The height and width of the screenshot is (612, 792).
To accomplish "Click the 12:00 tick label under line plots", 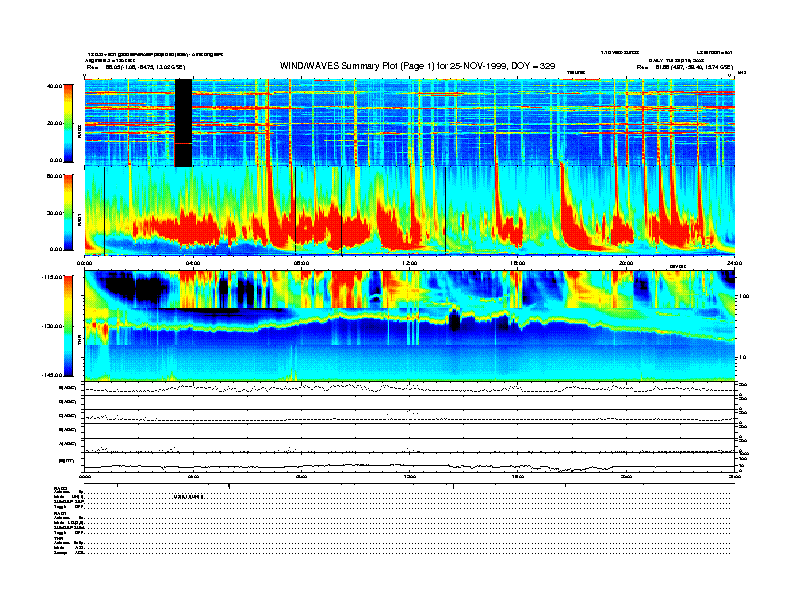I will click(x=410, y=477).
